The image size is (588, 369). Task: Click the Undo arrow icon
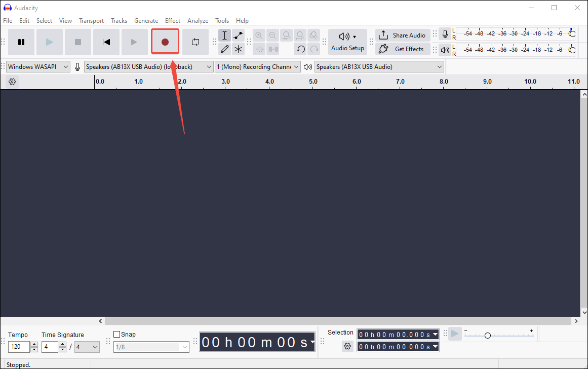pyautogui.click(x=300, y=49)
